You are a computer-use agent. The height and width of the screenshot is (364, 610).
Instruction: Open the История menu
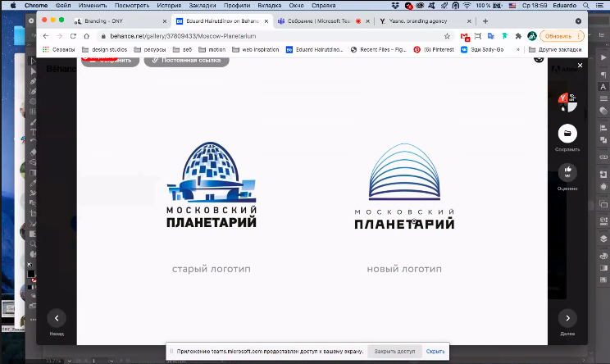click(x=169, y=6)
